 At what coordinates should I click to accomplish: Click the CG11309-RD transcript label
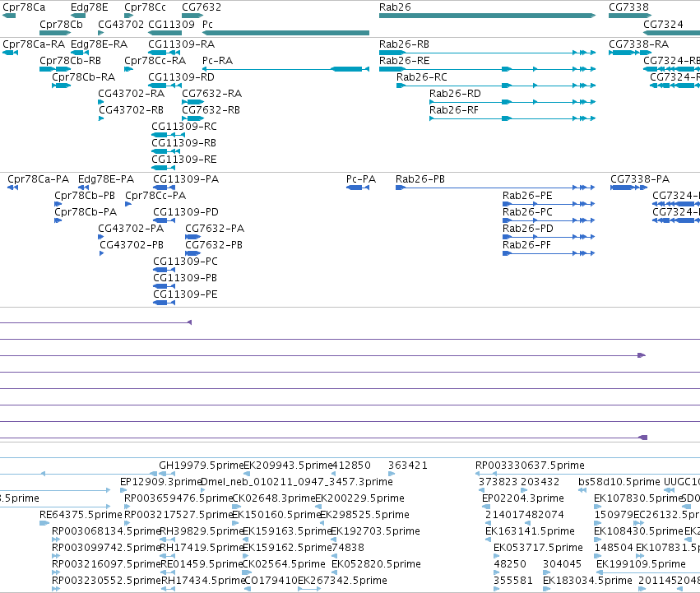point(181,77)
